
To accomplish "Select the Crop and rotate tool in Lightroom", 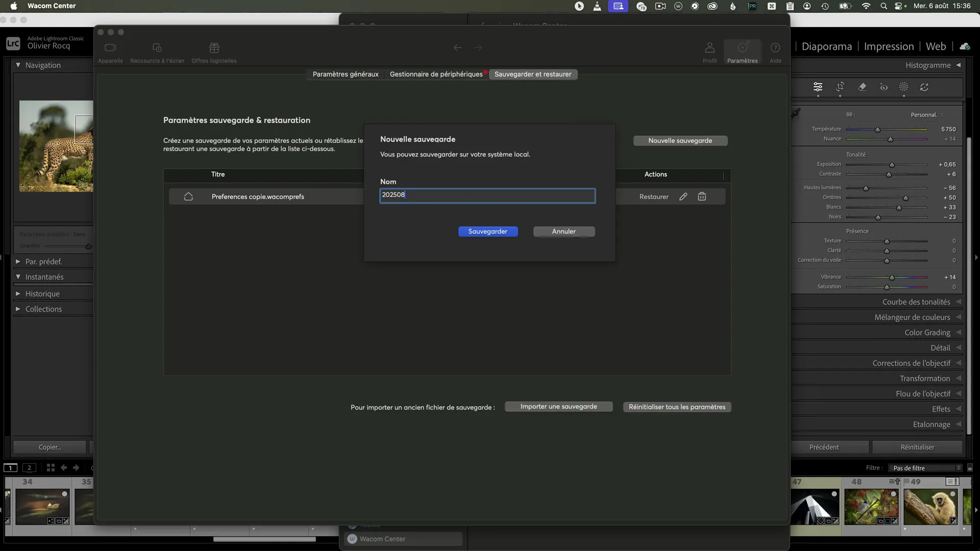I will click(x=840, y=87).
